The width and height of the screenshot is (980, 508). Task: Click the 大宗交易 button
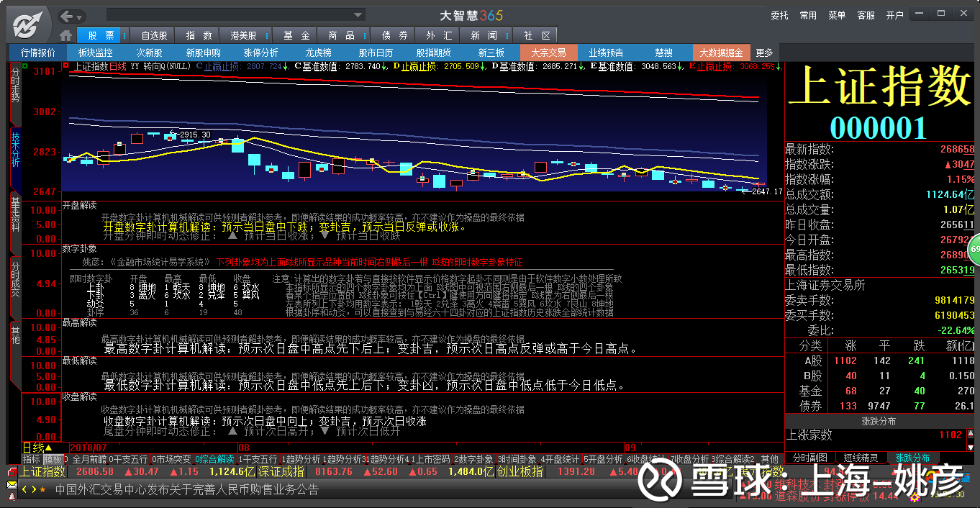[x=548, y=53]
